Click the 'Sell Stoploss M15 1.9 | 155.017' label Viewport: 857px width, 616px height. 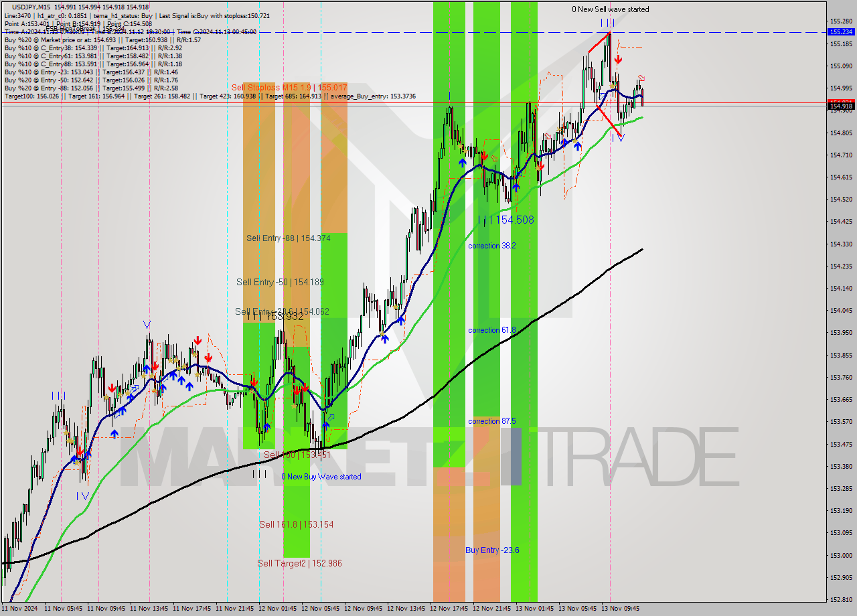289,88
